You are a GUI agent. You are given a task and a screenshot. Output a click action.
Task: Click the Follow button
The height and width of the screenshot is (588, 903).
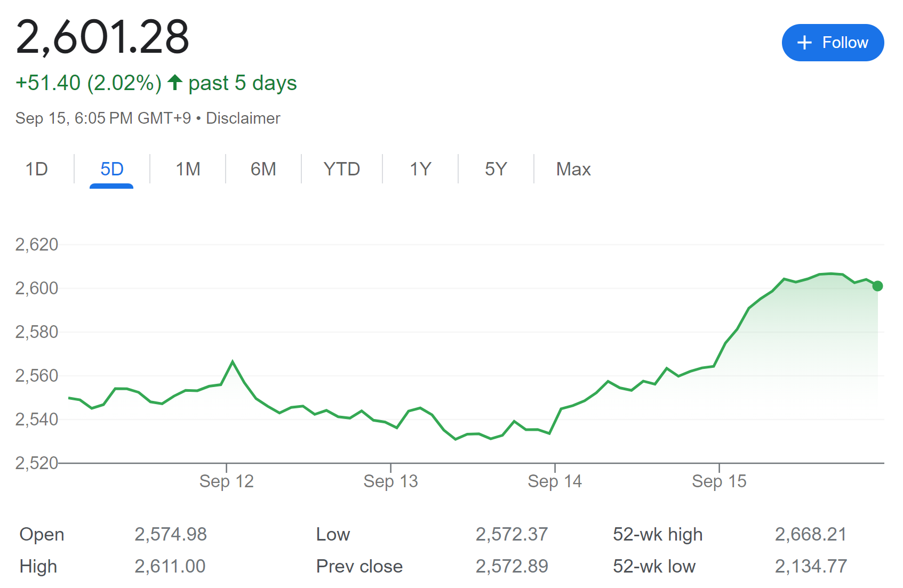pyautogui.click(x=833, y=43)
